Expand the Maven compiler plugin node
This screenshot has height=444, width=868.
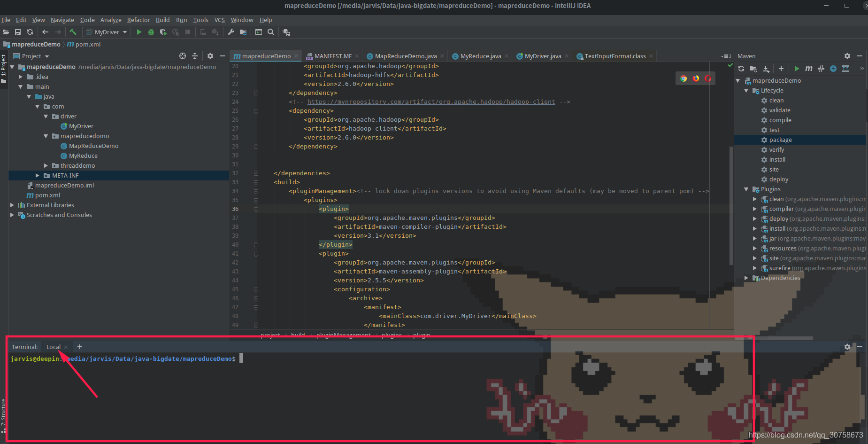(x=755, y=209)
